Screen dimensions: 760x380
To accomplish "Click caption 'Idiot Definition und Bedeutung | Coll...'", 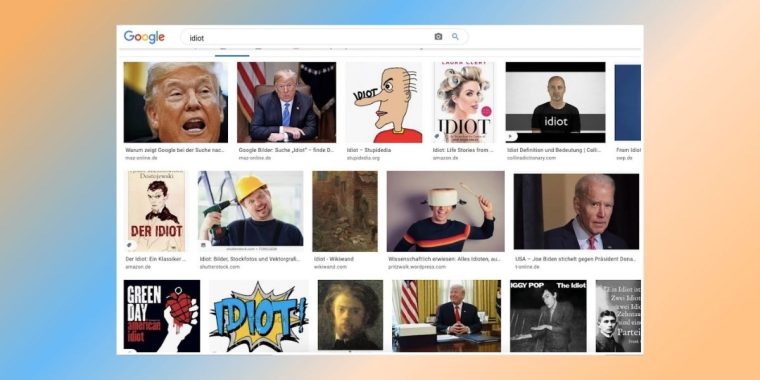I will tap(554, 150).
